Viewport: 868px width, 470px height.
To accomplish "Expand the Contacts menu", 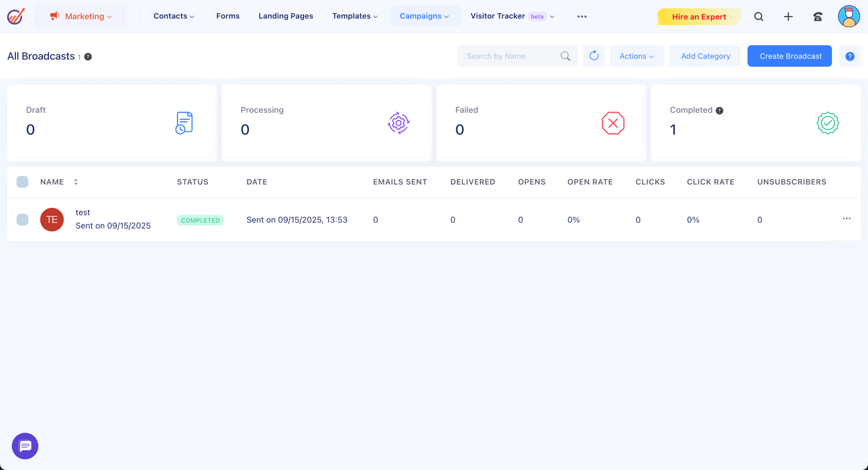I will [174, 16].
